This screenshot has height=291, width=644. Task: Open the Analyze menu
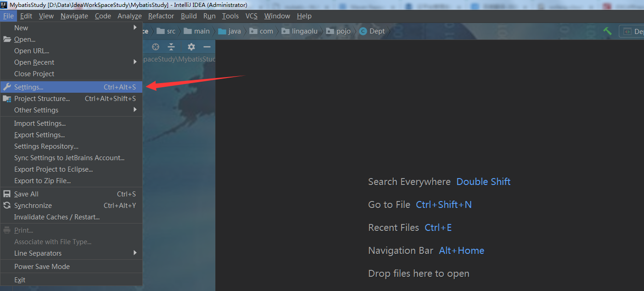click(x=129, y=16)
